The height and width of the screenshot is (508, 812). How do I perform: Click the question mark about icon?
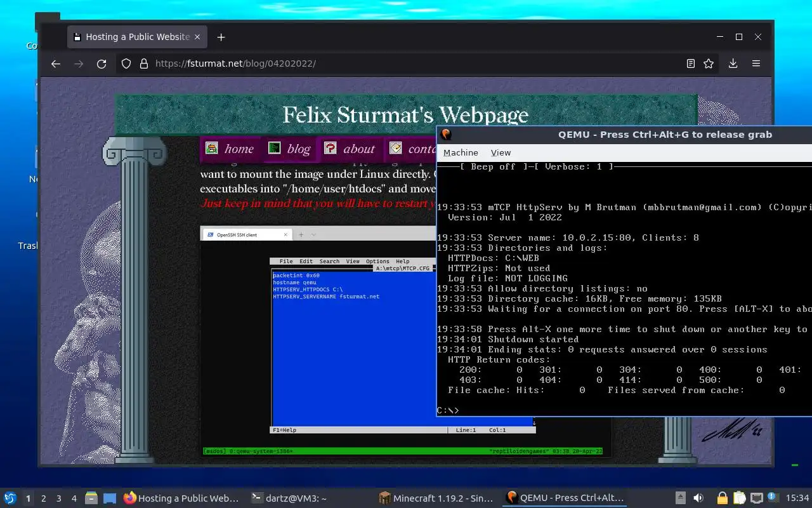pos(330,148)
